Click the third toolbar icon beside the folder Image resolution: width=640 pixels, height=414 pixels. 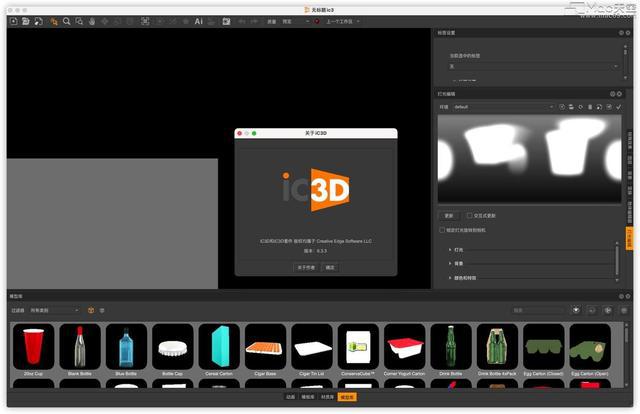(38, 21)
